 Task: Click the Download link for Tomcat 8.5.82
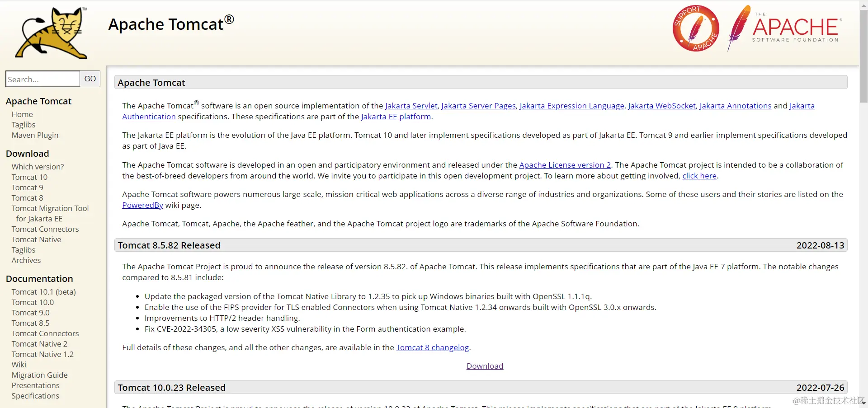[485, 366]
